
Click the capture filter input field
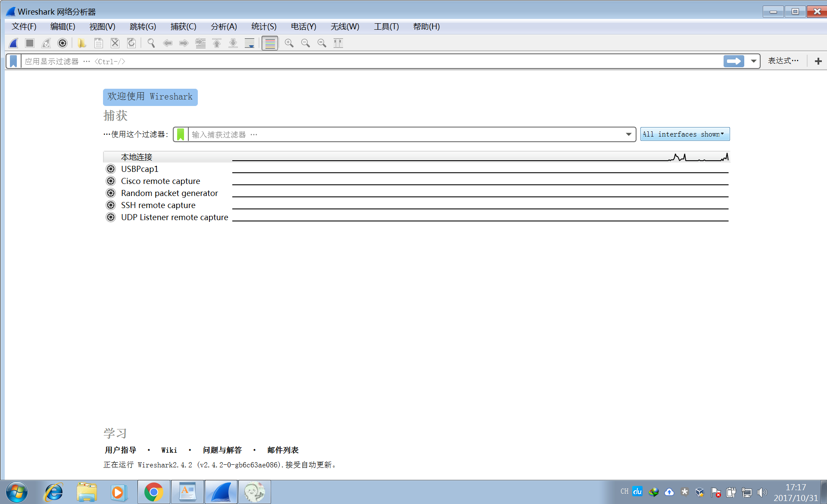tap(406, 134)
